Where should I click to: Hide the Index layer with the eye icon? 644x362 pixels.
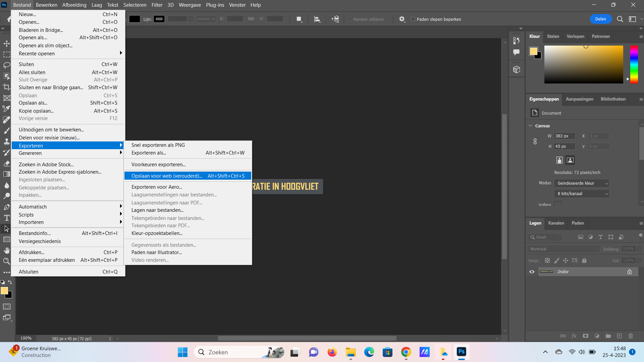[532, 272]
